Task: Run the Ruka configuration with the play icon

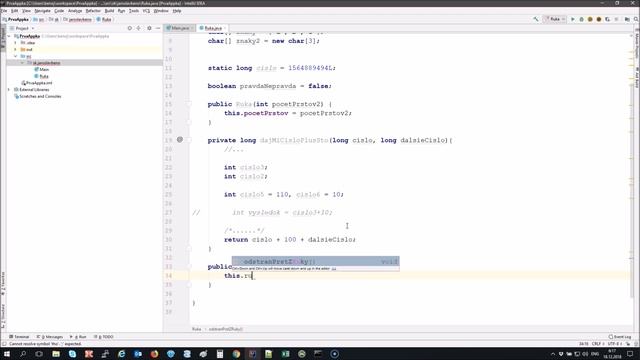Action: pos(573,19)
